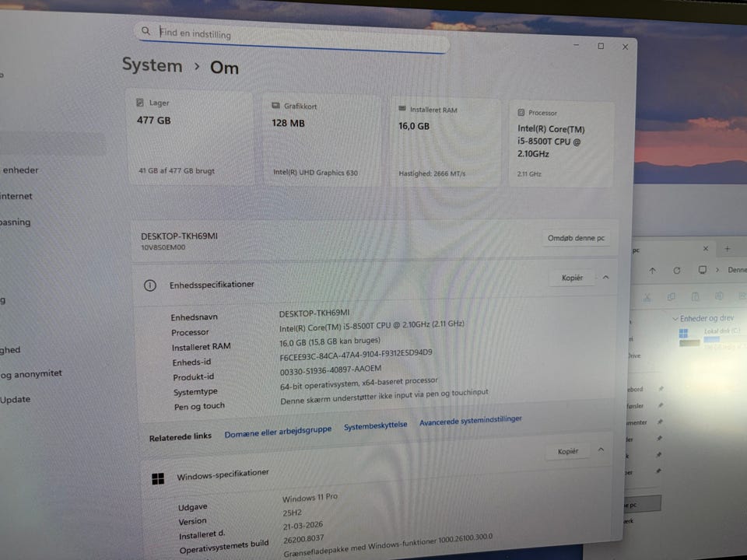Viewport: 747px width, 560px height.
Task: Click the Paste icon in File Explorer toolbar
Action: point(695,296)
